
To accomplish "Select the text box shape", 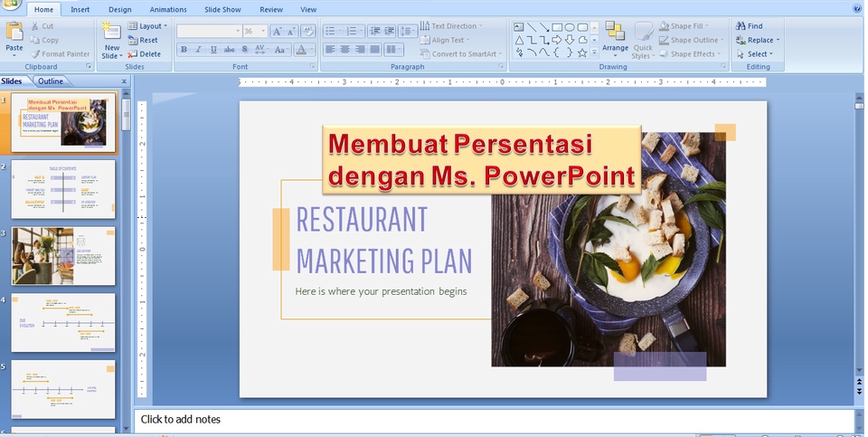I will 519,26.
